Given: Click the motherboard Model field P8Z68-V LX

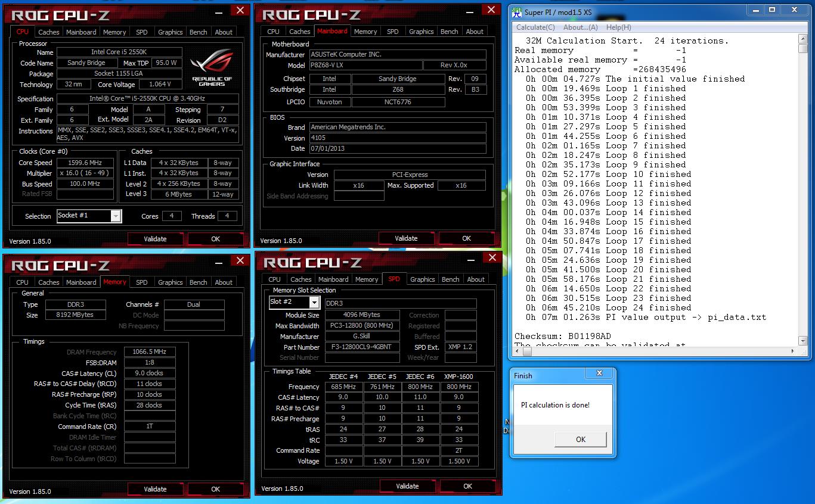Looking at the screenshot, I should click(x=365, y=66).
